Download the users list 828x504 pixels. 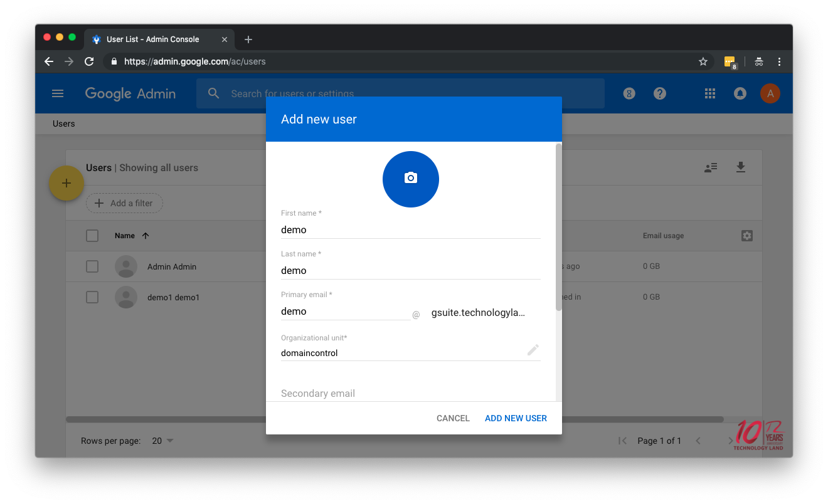coord(741,167)
